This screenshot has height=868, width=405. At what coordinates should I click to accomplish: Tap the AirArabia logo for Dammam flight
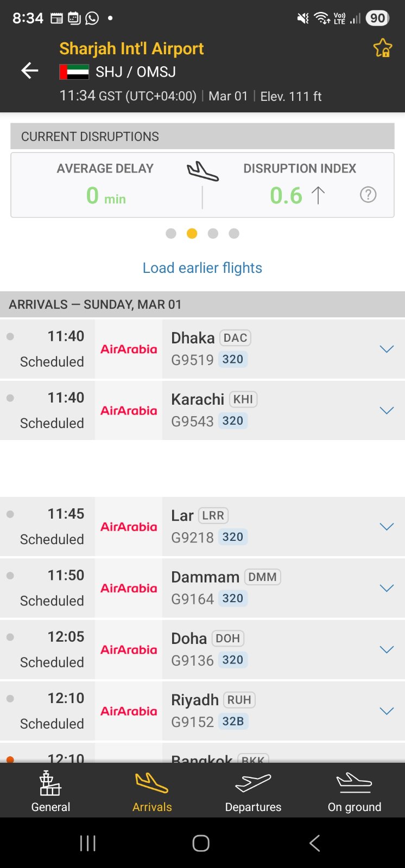click(129, 588)
